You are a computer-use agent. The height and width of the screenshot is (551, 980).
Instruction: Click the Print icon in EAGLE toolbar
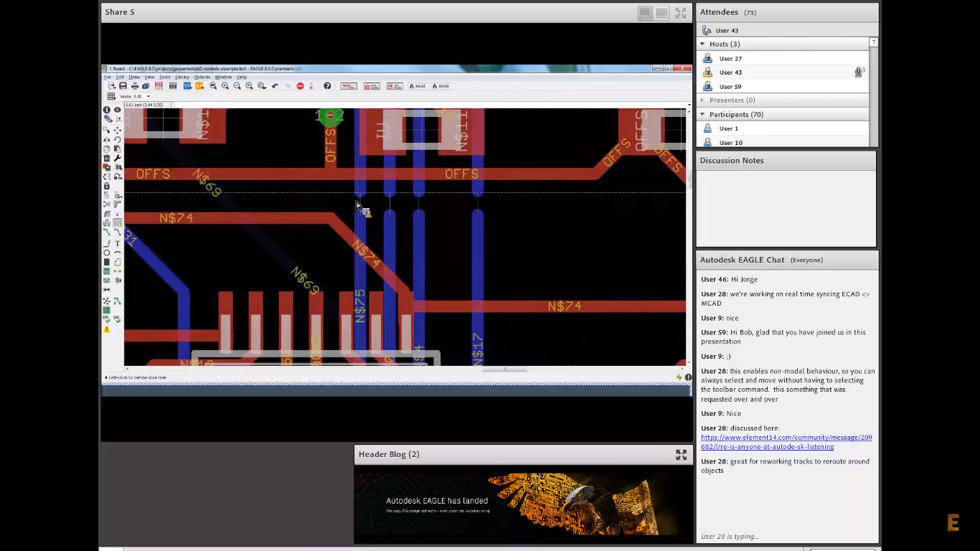tap(134, 86)
